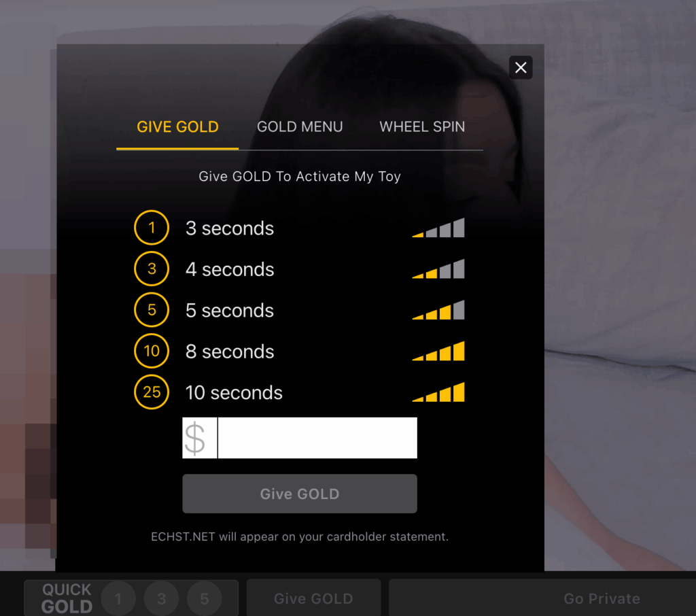Screen dimensions: 696x616
Task: Tap Quick Gold 5 button
Action: click(204, 598)
